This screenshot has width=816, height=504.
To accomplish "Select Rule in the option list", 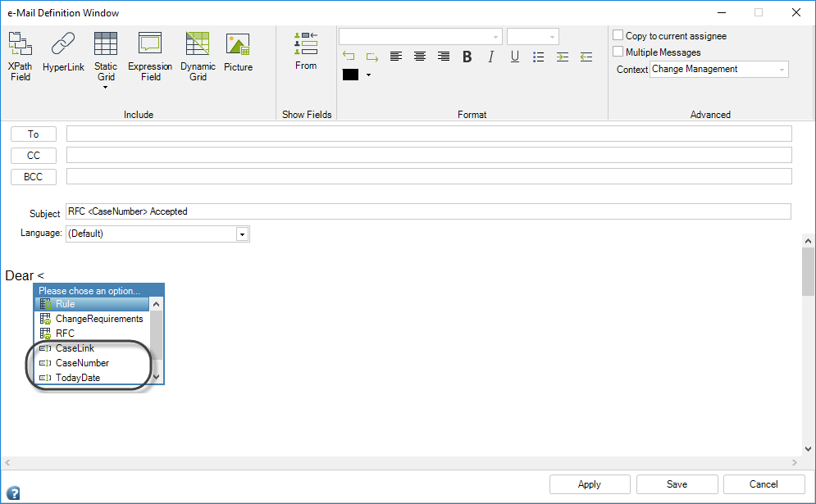I will pos(92,304).
